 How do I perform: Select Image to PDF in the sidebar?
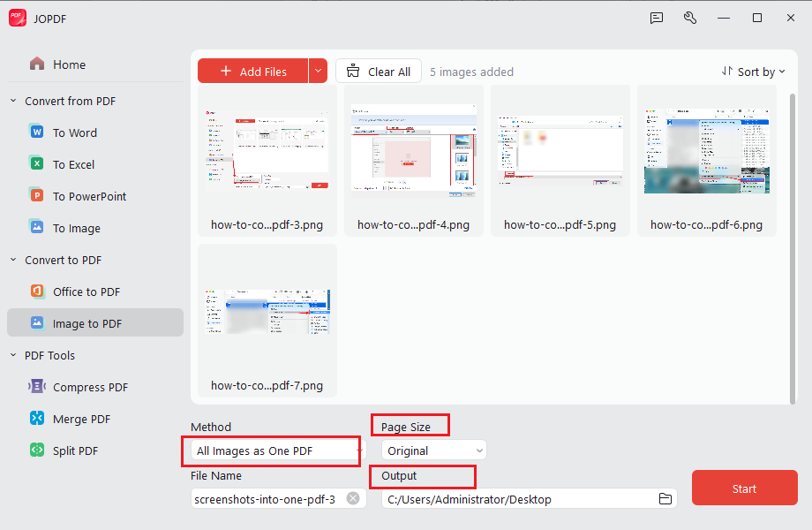point(95,322)
